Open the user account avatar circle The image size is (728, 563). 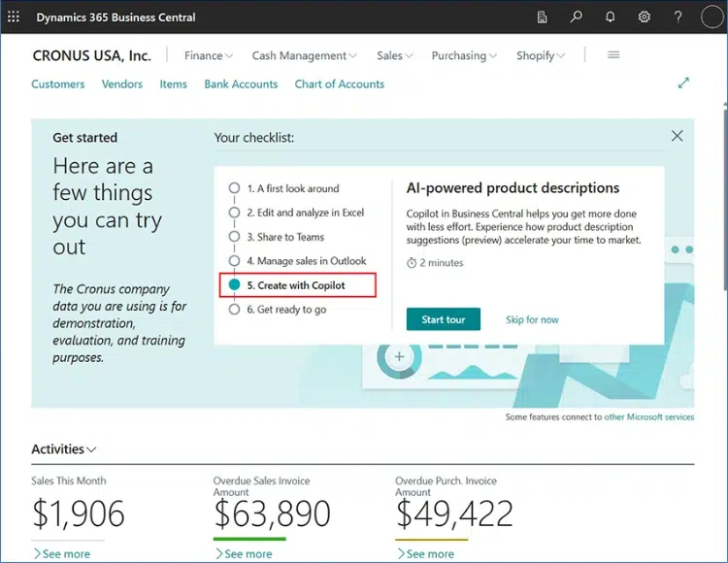pyautogui.click(x=711, y=17)
